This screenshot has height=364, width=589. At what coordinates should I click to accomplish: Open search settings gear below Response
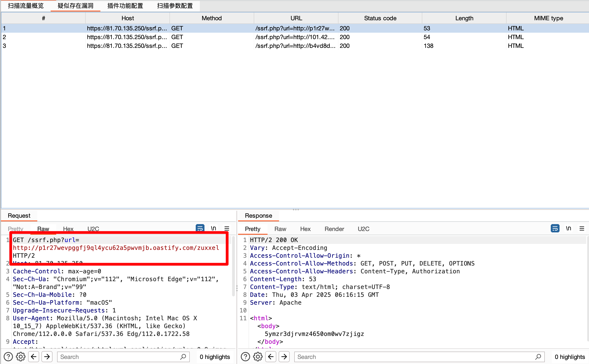coord(258,357)
